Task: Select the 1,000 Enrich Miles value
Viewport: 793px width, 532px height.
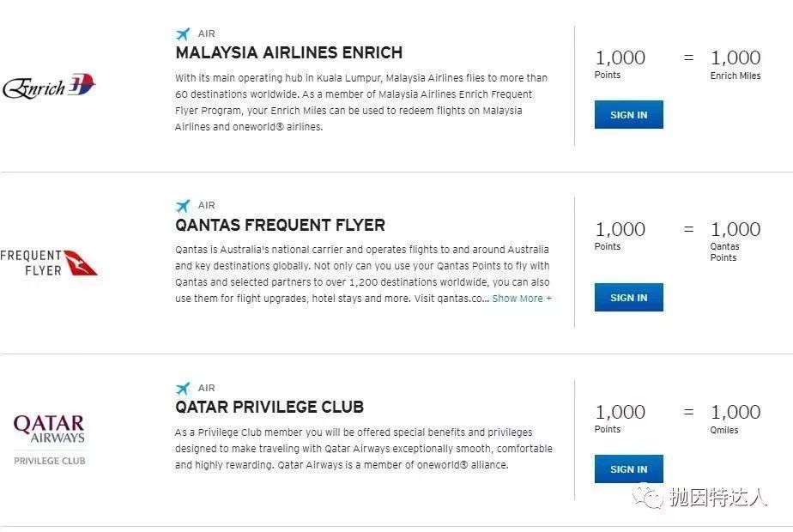Action: (735, 57)
